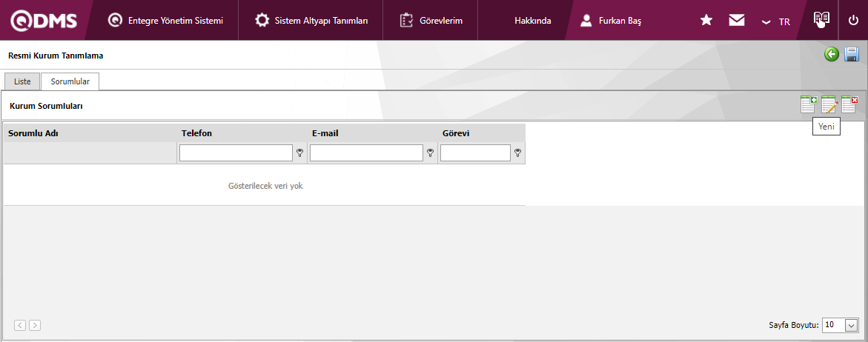This screenshot has width=868, height=342.
Task: Open the Furkan Baş user menu
Action: (x=611, y=21)
